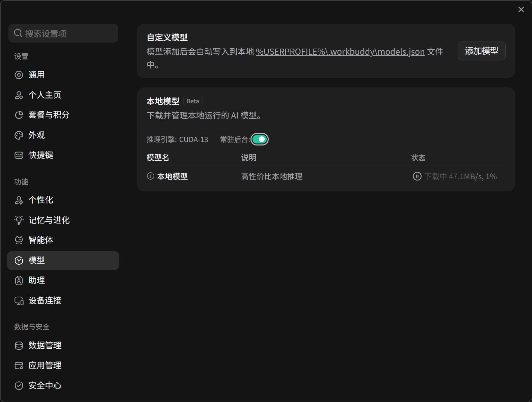Click the 模型 cube icon

[19, 261]
